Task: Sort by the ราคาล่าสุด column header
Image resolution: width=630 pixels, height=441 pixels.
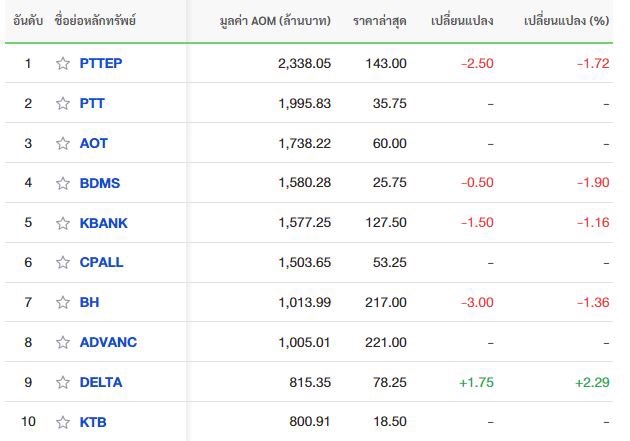Action: click(x=380, y=20)
